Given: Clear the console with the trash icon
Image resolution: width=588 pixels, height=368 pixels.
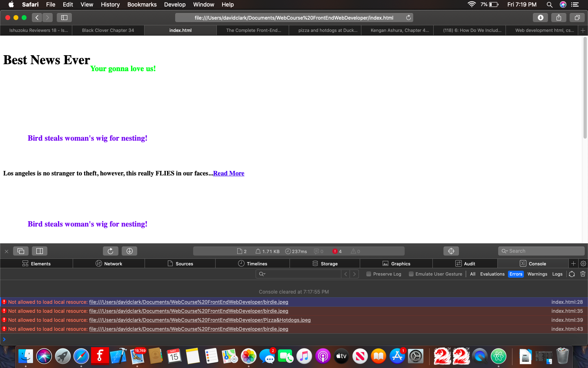Looking at the screenshot, I should click(x=583, y=274).
